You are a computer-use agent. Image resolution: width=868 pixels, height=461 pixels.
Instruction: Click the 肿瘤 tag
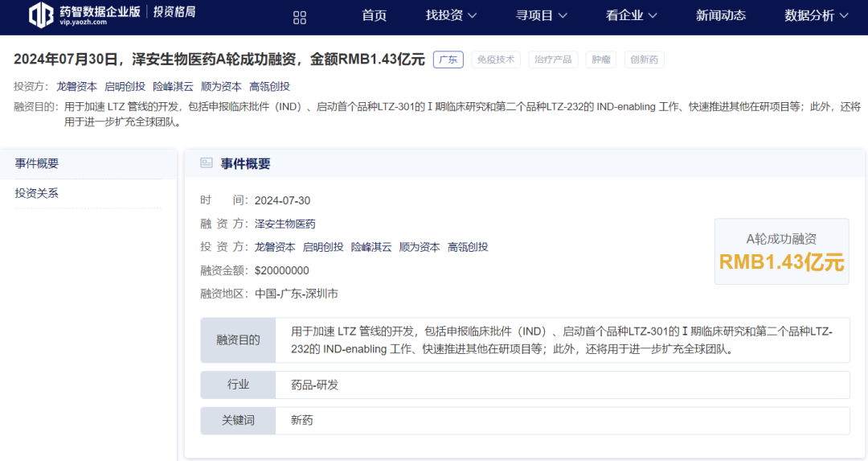[600, 60]
